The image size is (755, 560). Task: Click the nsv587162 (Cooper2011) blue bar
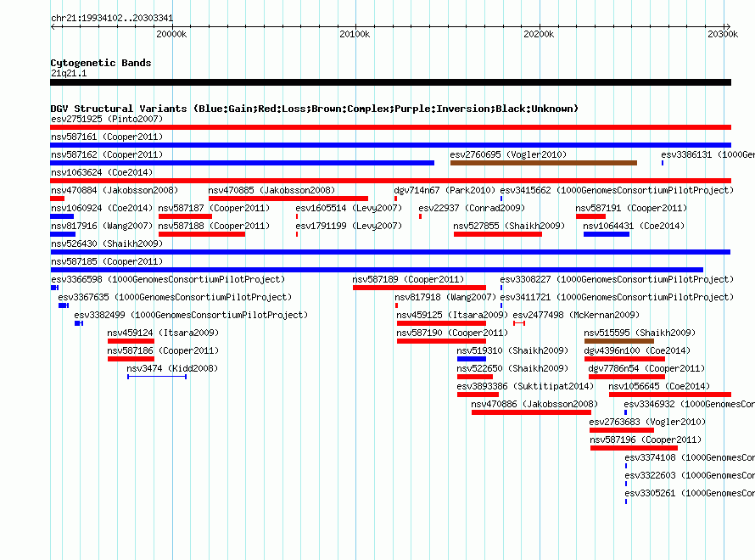coord(243,163)
